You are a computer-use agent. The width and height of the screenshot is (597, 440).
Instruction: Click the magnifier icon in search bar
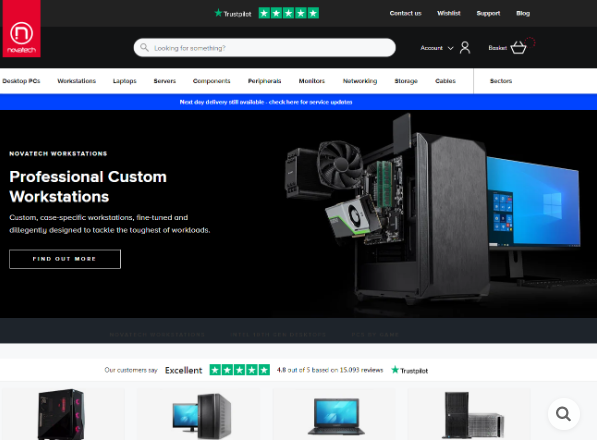tap(144, 48)
